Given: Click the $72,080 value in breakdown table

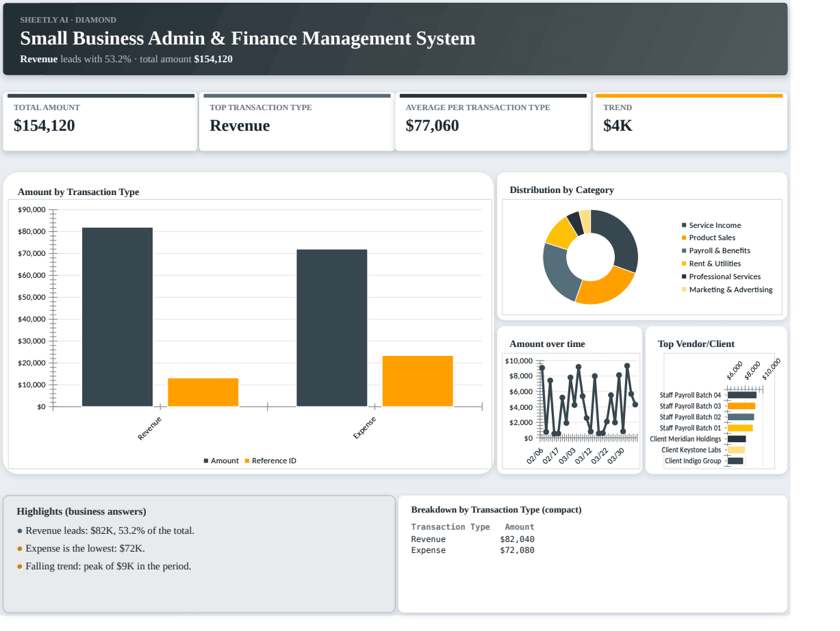Looking at the screenshot, I should (517, 550).
